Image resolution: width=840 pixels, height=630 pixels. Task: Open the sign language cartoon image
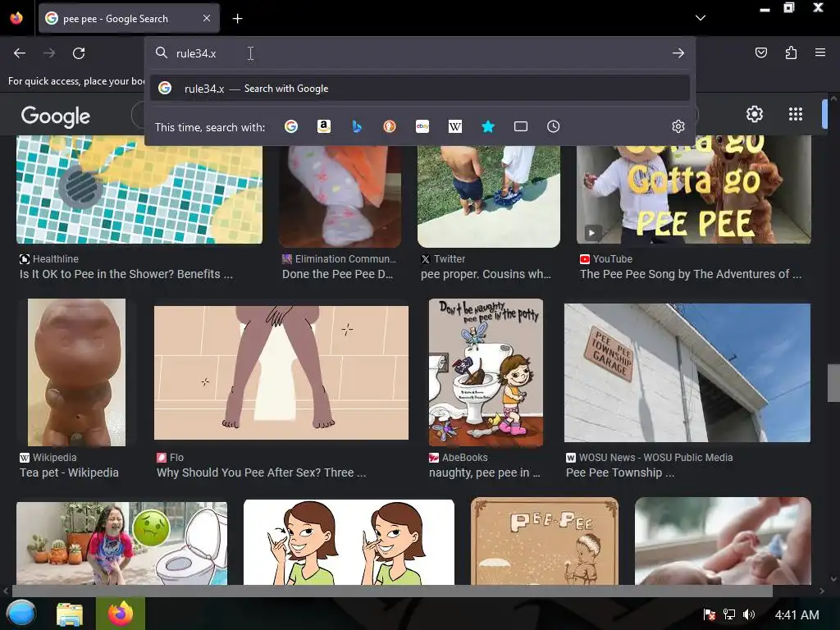pyautogui.click(x=349, y=541)
